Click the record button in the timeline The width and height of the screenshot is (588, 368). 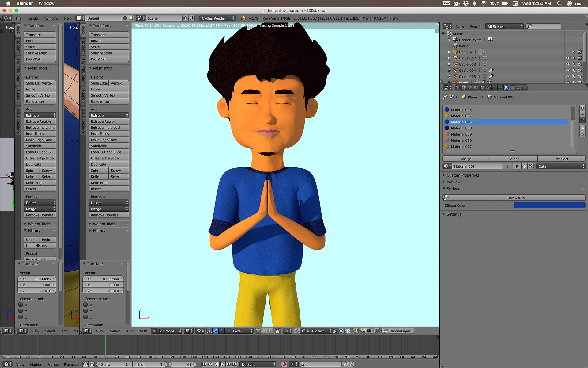[284, 364]
